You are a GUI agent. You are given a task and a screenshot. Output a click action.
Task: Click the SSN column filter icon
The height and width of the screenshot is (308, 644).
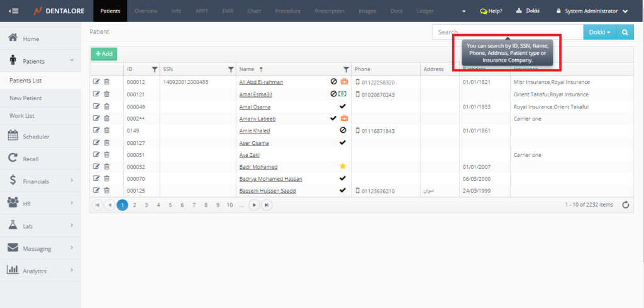click(230, 69)
